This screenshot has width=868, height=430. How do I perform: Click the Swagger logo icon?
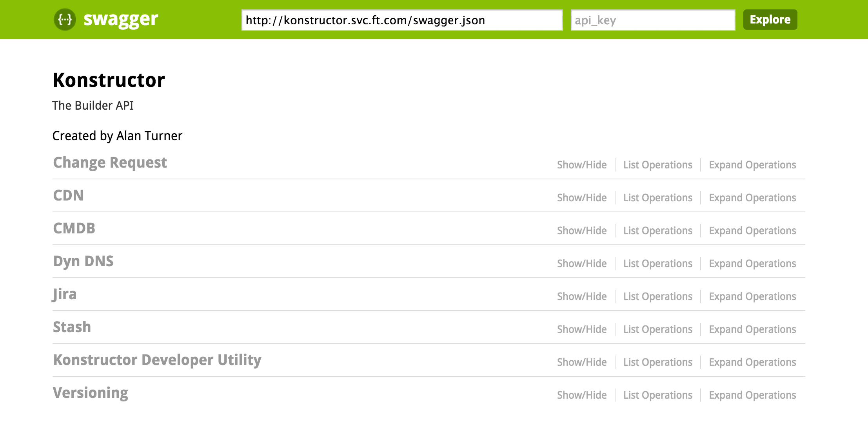(x=65, y=19)
